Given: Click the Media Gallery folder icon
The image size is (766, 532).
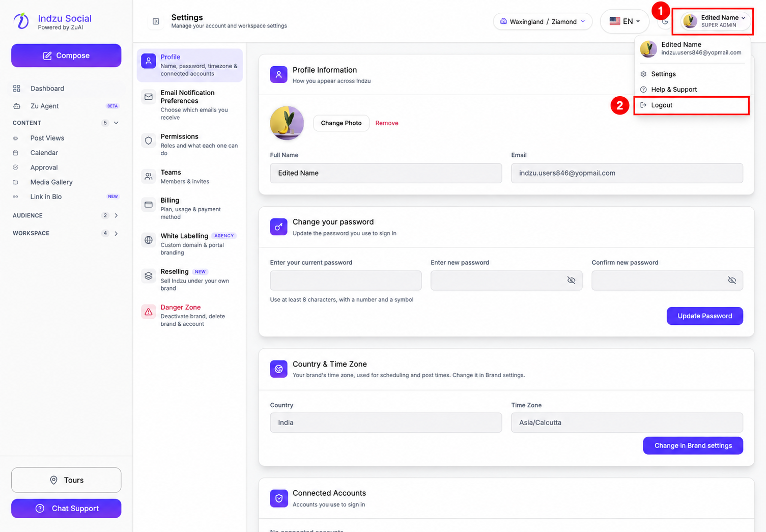Looking at the screenshot, I should [x=15, y=182].
